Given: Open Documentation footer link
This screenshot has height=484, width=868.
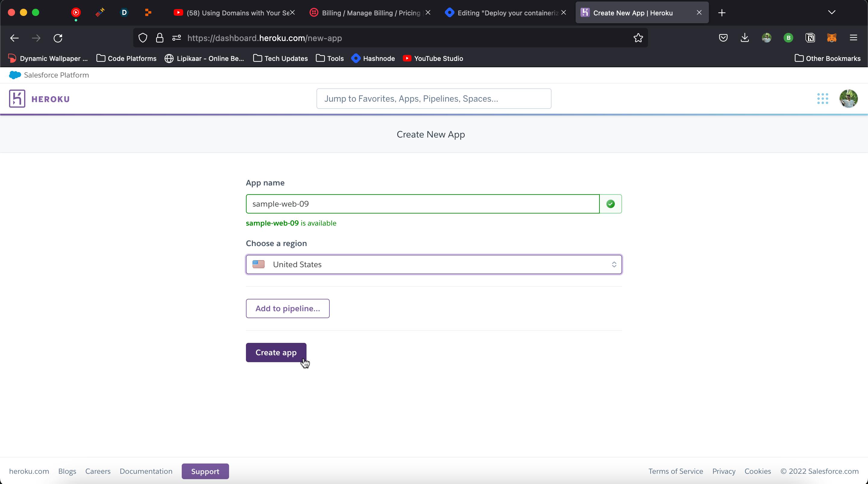Looking at the screenshot, I should (146, 471).
